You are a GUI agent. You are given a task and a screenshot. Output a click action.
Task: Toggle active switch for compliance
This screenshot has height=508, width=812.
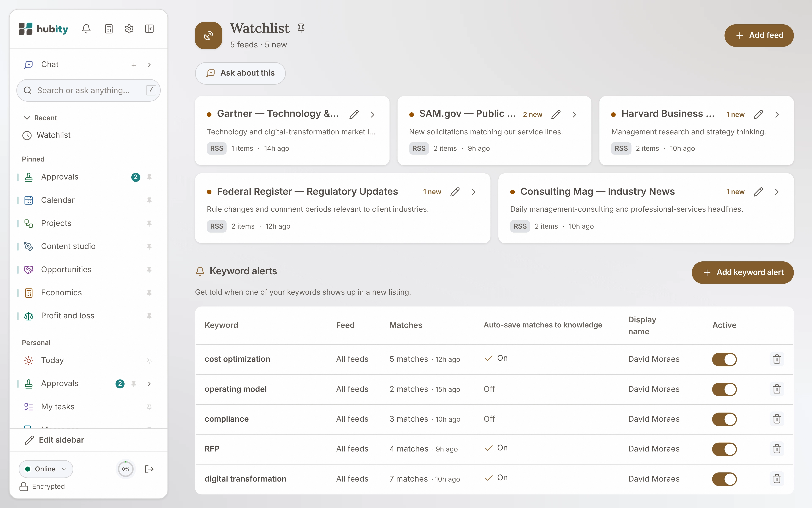pos(724,419)
